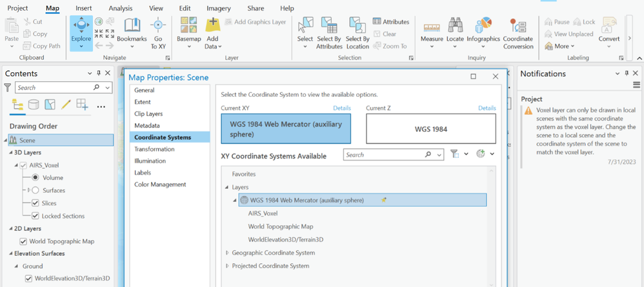Collapse the 2D Layers group

11,229
